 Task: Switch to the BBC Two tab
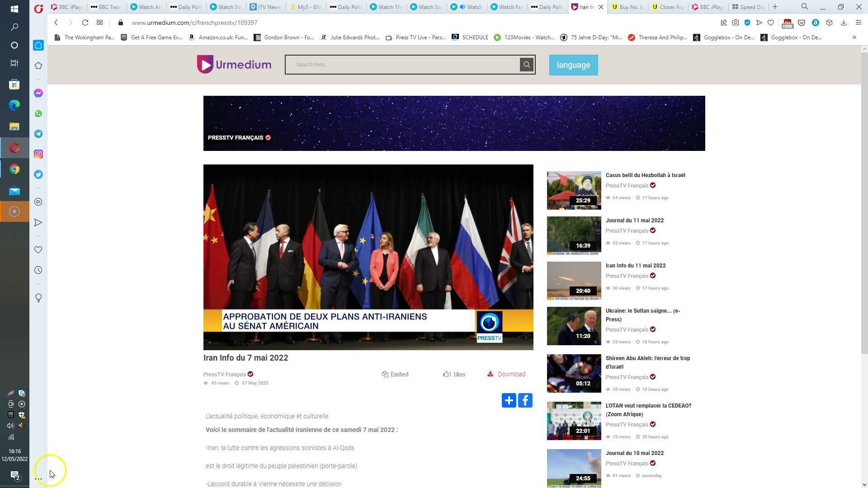tap(106, 7)
